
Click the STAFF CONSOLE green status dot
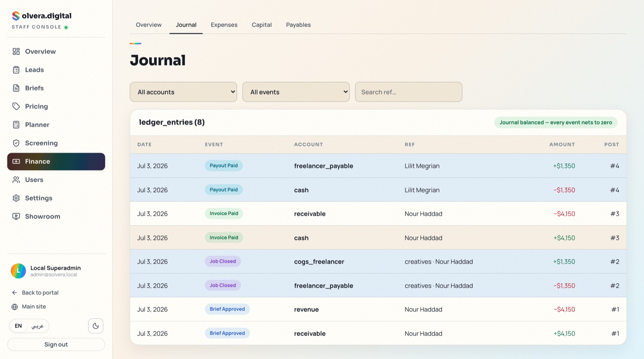coord(66,27)
